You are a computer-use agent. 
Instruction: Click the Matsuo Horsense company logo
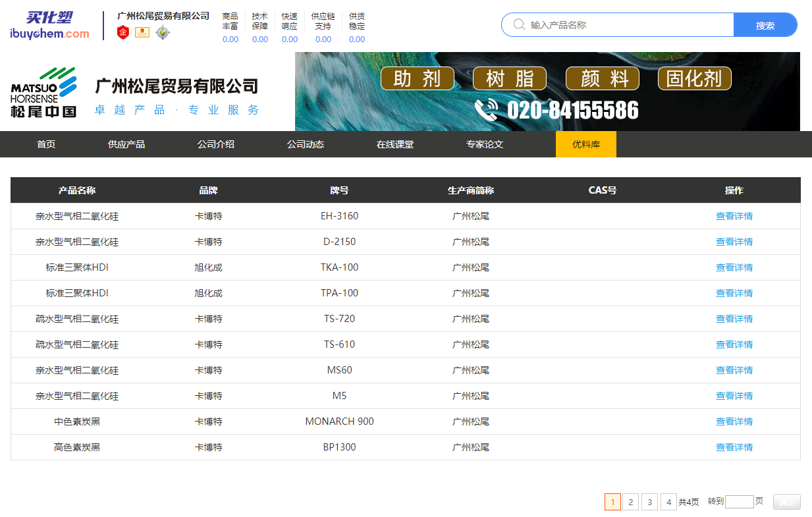pos(43,92)
